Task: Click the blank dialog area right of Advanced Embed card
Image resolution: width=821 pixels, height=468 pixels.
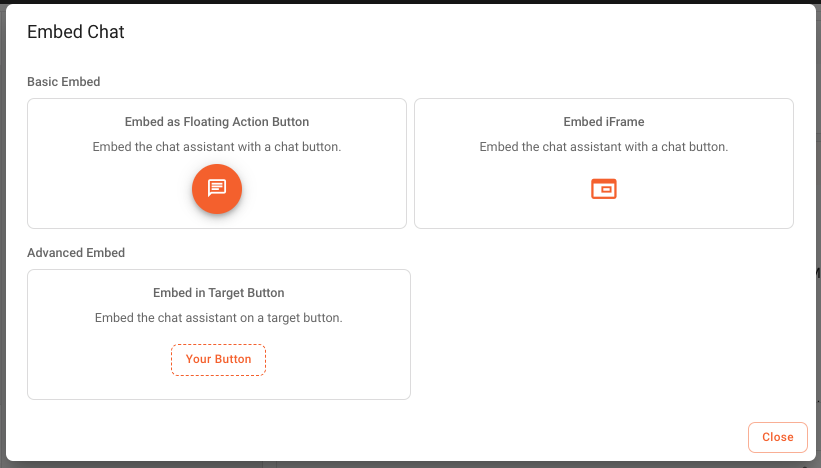Action: tap(602, 335)
